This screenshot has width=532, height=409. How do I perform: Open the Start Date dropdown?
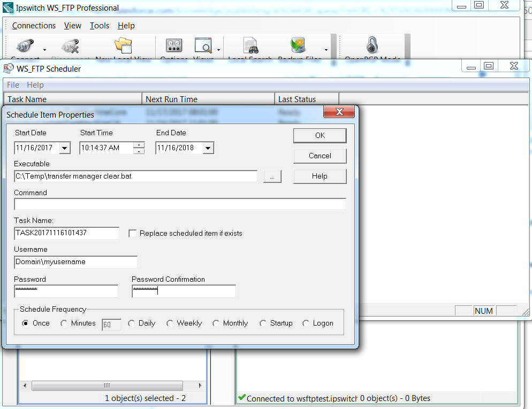[x=65, y=148]
